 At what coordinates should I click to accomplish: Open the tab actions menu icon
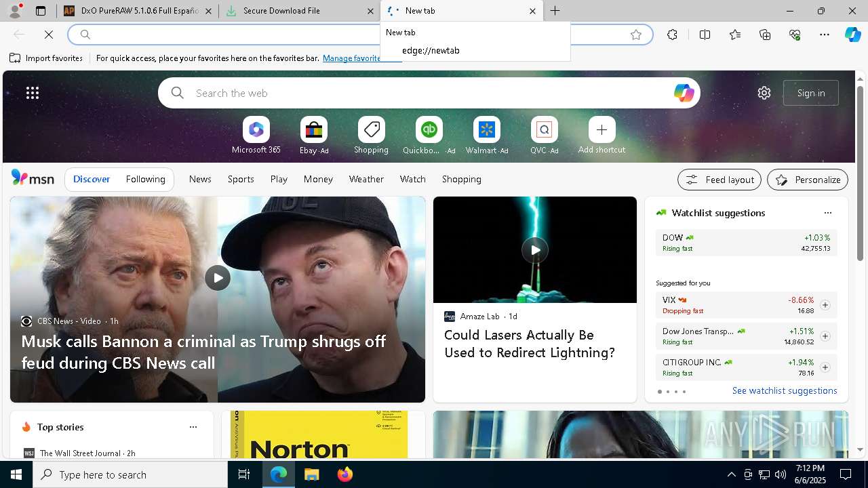pos(41,11)
